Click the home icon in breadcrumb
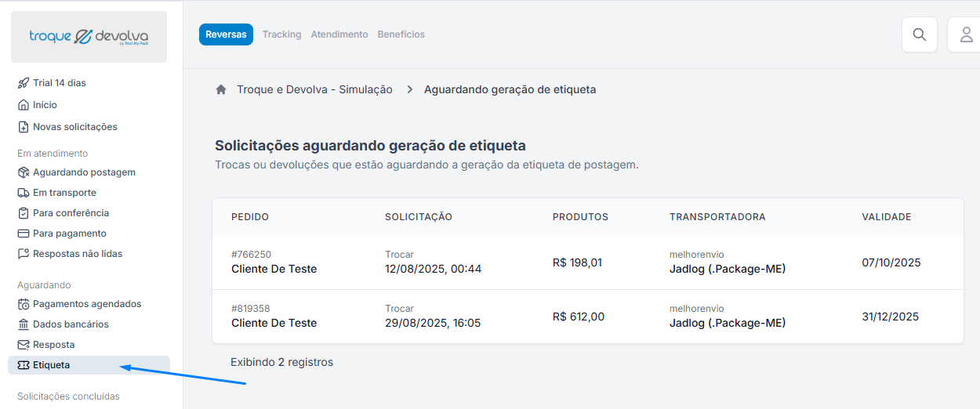The image size is (980, 409). [221, 89]
